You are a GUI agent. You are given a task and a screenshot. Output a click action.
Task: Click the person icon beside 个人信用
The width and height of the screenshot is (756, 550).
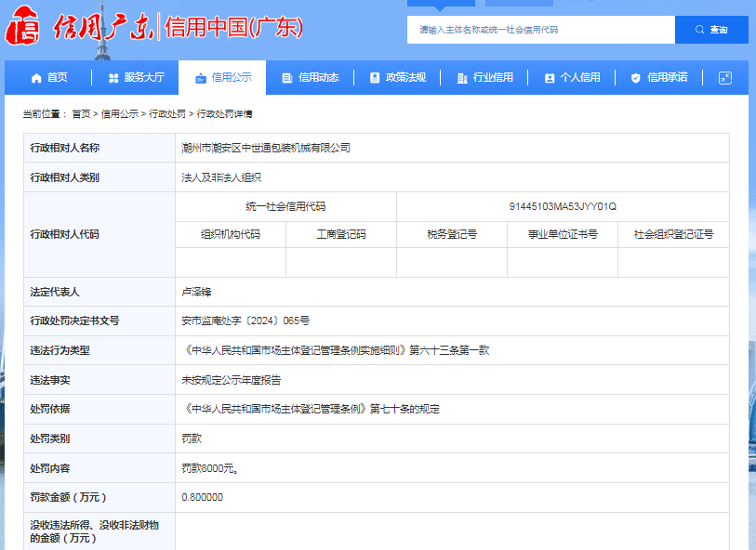click(x=550, y=78)
